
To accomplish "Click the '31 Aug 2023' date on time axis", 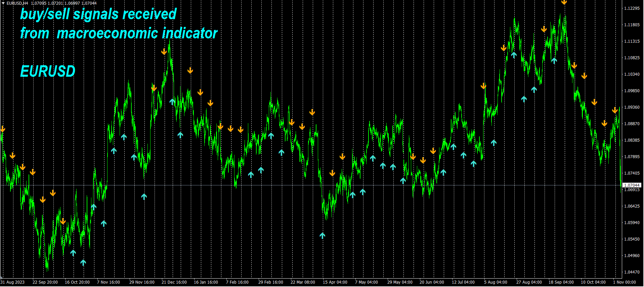I will tap(13, 282).
